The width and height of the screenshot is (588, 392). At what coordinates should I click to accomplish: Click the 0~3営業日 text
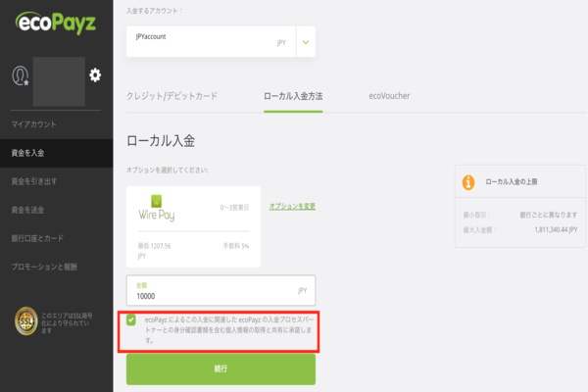[234, 208]
